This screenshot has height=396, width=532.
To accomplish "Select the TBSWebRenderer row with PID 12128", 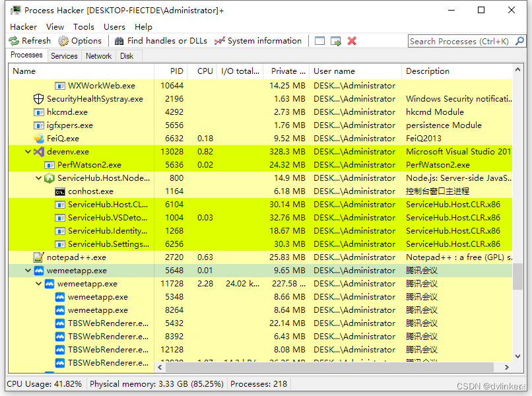I will [261, 350].
